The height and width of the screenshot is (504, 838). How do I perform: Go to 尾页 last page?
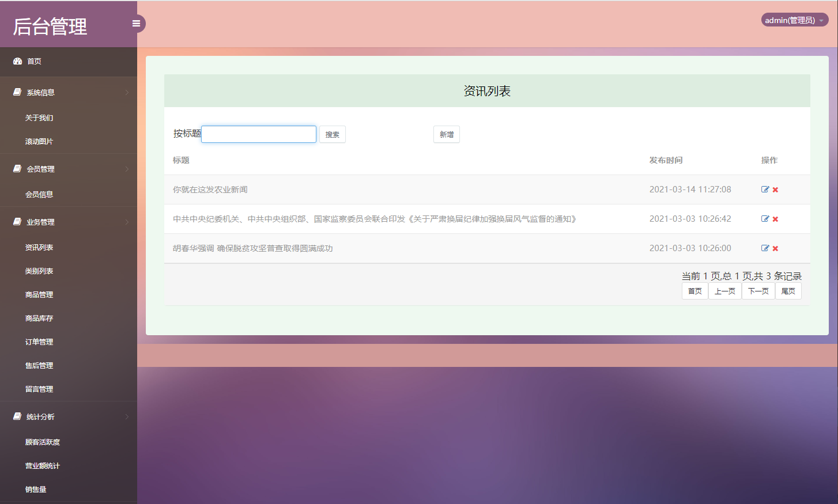coord(788,291)
